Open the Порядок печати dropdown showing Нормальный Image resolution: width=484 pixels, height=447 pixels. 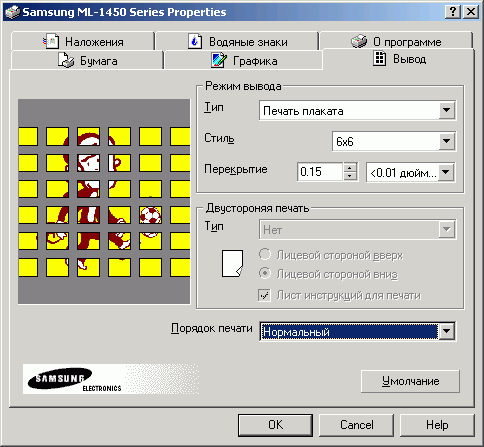coord(357,331)
